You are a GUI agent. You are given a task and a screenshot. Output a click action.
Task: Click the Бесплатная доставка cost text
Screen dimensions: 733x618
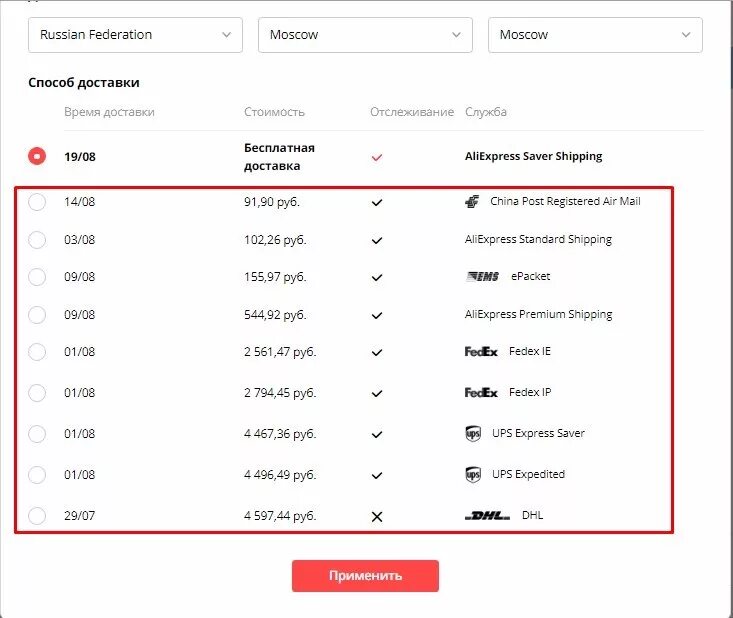[280, 157]
